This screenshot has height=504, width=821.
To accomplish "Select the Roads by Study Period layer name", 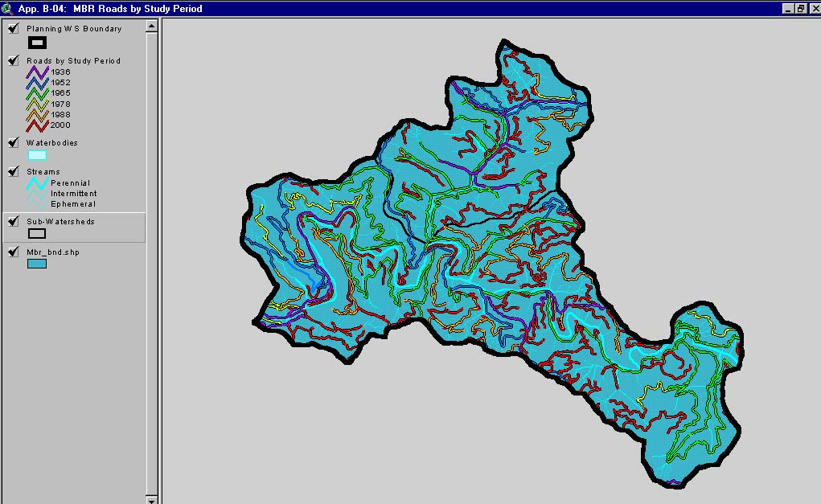I will click(73, 61).
